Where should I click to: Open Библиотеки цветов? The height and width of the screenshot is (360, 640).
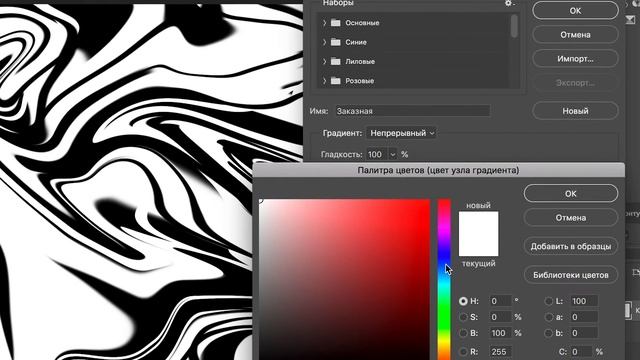point(571,275)
